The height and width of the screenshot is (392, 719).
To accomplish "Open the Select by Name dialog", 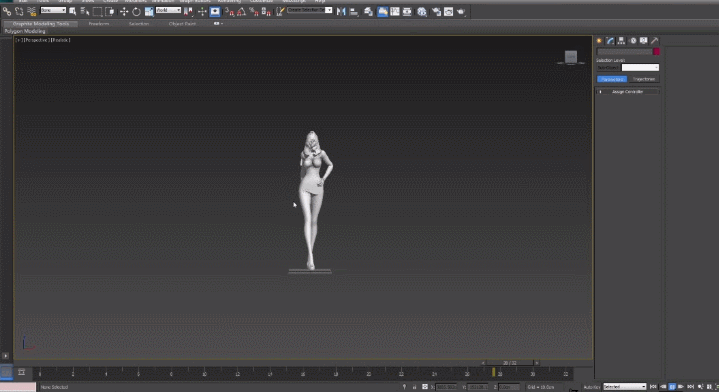I will [85, 11].
